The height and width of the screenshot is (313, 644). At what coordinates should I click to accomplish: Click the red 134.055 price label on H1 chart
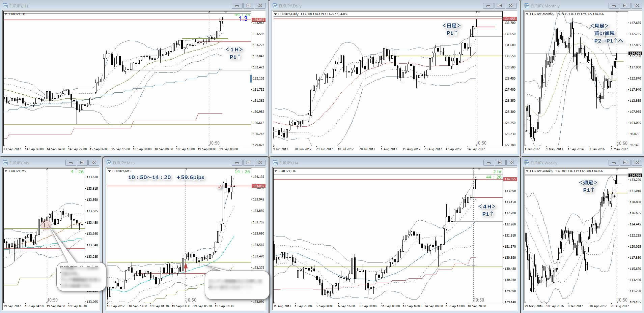pos(258,20)
